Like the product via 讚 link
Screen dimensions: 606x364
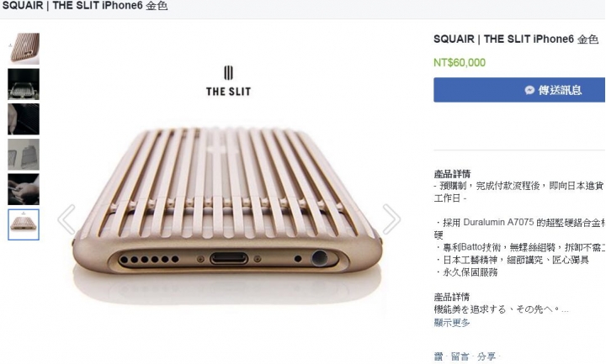coord(439,356)
